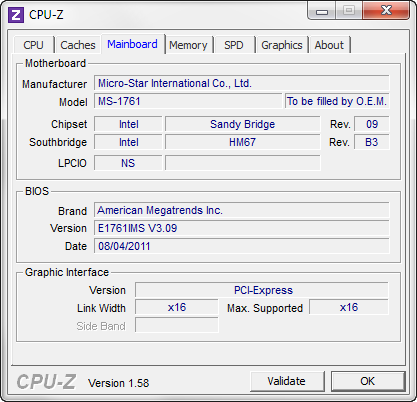Click the BIOS version E1761IMS field
Viewport: 417px width, 402px height.
(x=242, y=228)
